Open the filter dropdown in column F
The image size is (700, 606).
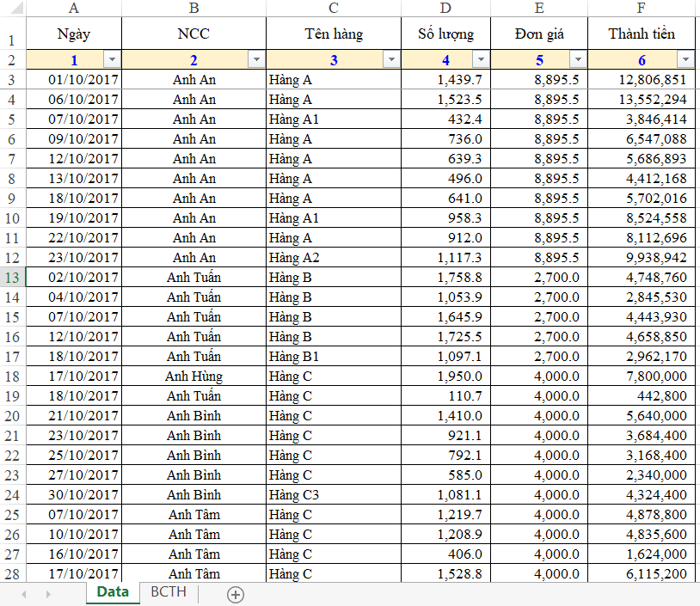685,60
